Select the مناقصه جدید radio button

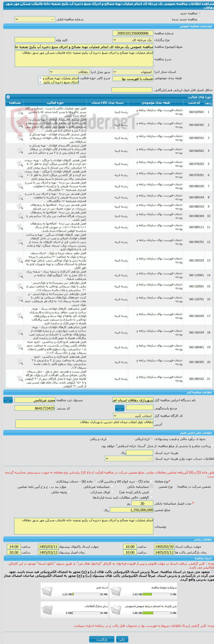coord(199,13)
